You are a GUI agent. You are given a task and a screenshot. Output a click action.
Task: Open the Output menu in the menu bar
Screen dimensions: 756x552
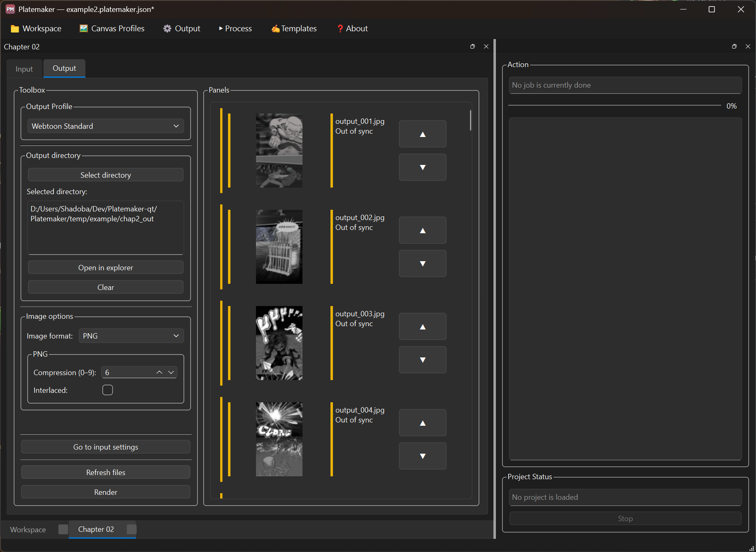[182, 28]
